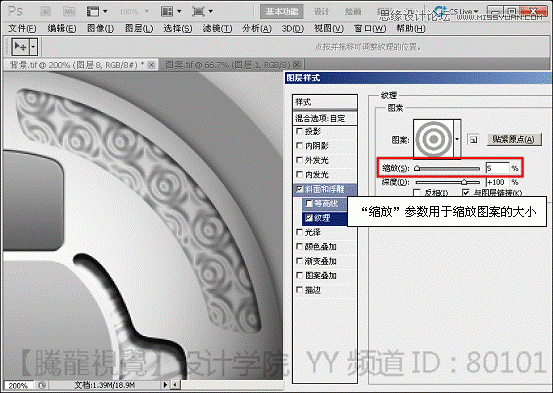
Task: Uncheck 斜面和浮雕 bevel and emboss checkbox
Action: click(299, 189)
